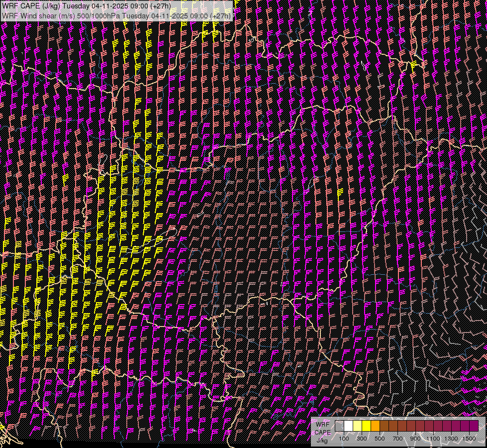Select the bright yellow CAPE legend swatch
The height and width of the screenshot is (448, 487).
pos(367,426)
